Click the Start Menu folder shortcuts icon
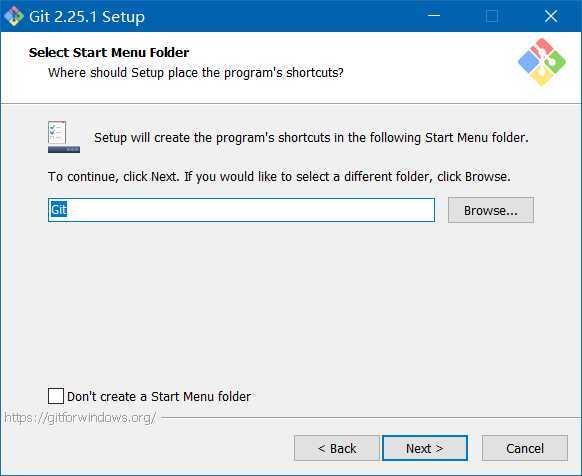The height and width of the screenshot is (476, 582). [x=63, y=137]
